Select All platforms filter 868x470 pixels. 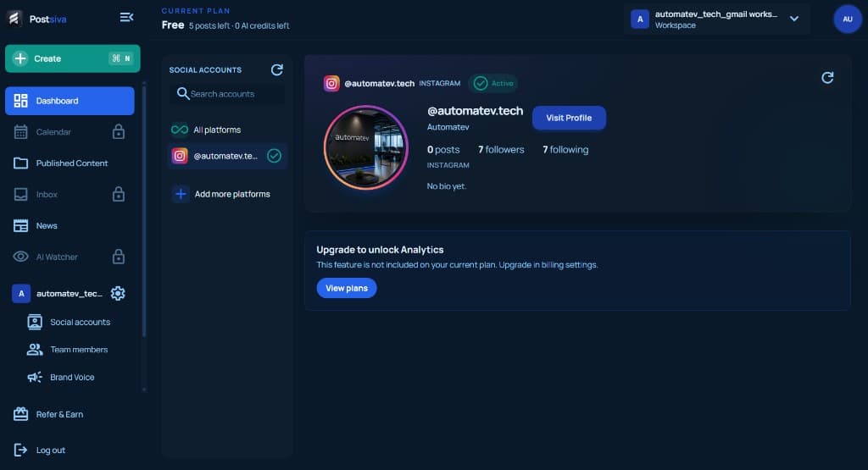227,130
